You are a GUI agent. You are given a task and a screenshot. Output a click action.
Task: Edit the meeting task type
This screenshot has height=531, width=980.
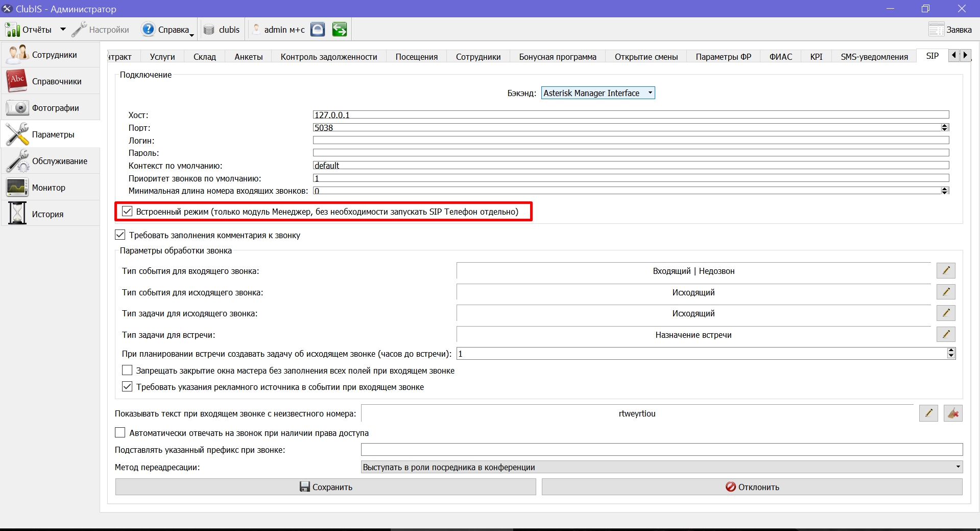tap(946, 334)
